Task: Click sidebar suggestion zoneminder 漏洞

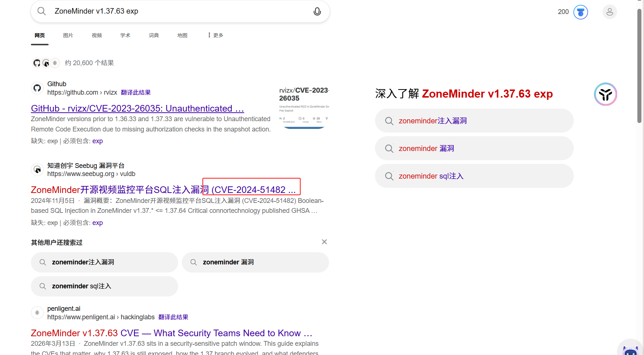Action: [x=474, y=148]
